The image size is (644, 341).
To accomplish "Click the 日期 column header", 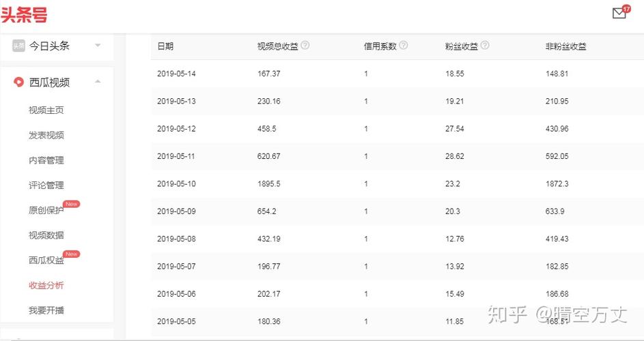I will (x=165, y=46).
